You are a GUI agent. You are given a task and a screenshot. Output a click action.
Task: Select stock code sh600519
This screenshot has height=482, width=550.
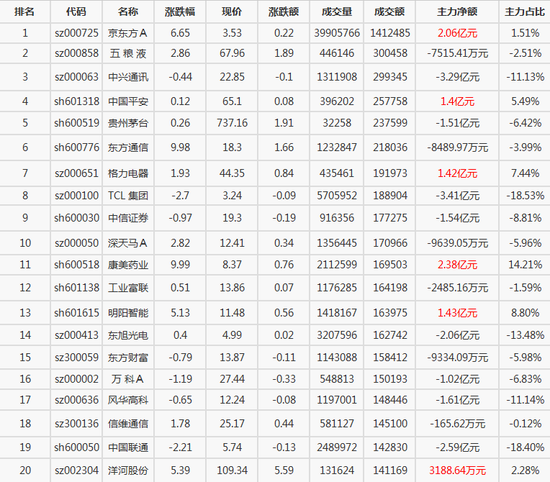[x=76, y=123]
